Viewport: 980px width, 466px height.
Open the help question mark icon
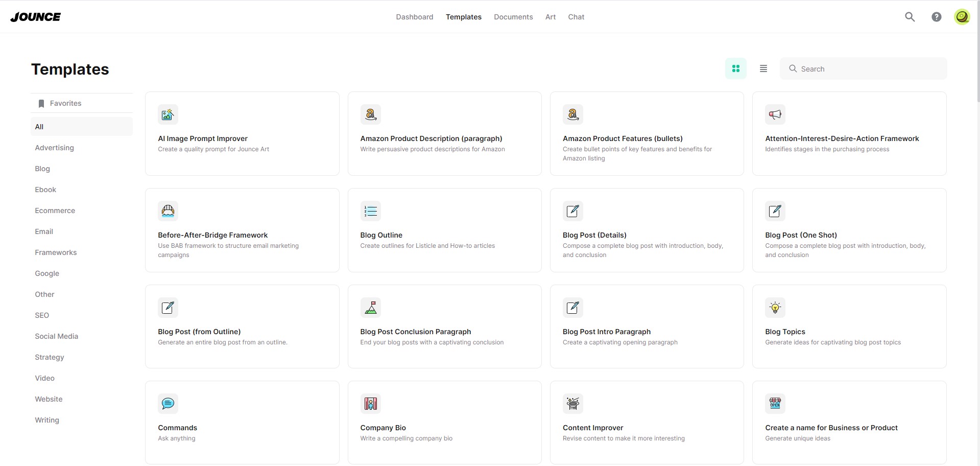[x=936, y=17]
